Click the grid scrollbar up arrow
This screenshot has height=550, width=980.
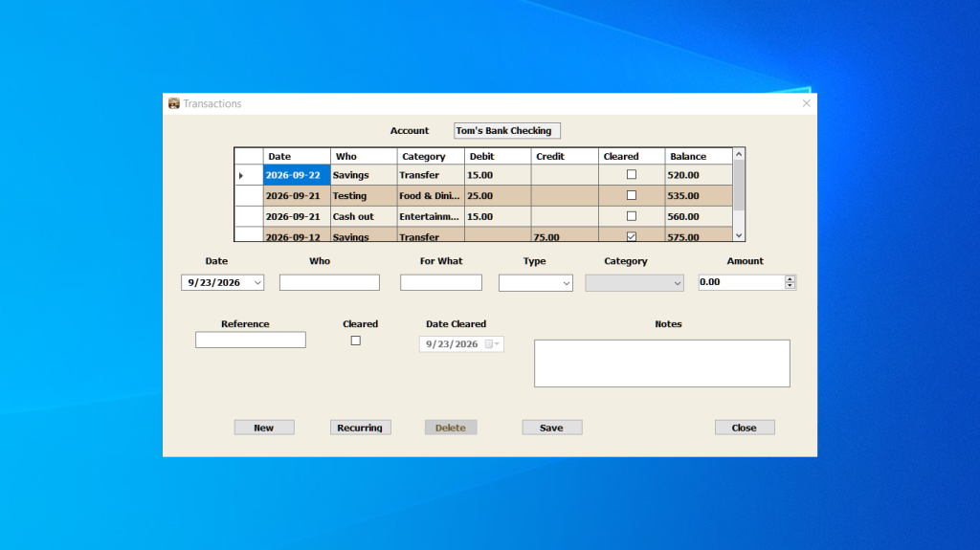(x=739, y=154)
